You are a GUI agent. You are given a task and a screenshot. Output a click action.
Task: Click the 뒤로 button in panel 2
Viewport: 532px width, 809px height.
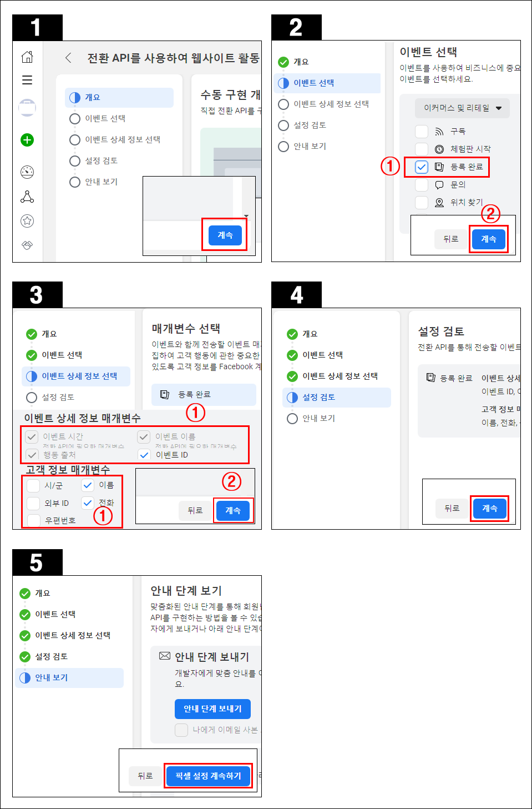point(451,239)
